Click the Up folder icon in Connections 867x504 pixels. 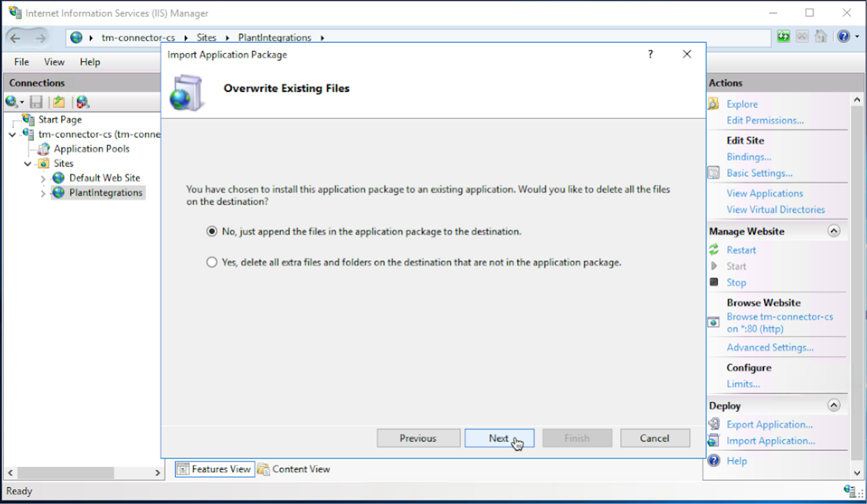[x=58, y=102]
